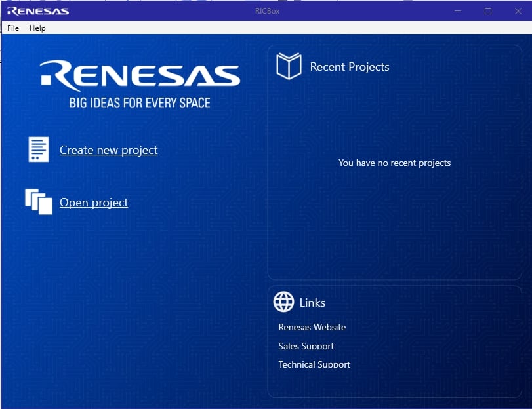Open the File menu
Image resolution: width=532 pixels, height=409 pixels.
click(13, 28)
